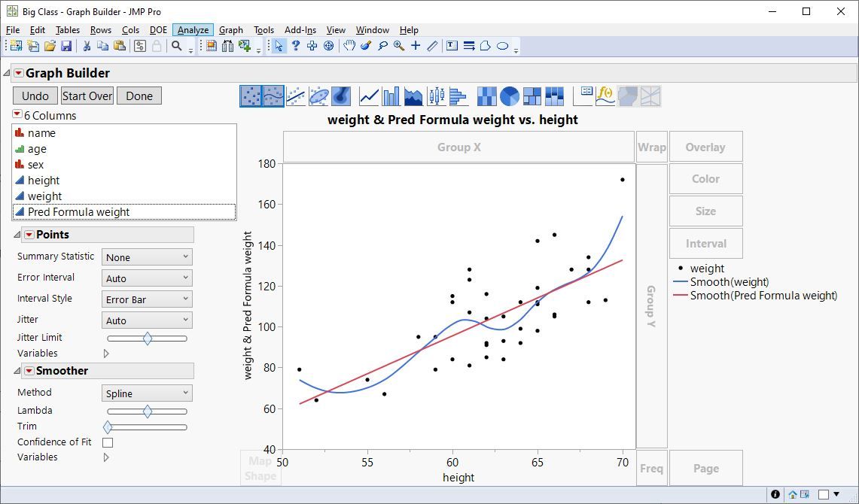Image resolution: width=859 pixels, height=504 pixels.
Task: Select the Pie chart element icon
Action: click(x=510, y=96)
